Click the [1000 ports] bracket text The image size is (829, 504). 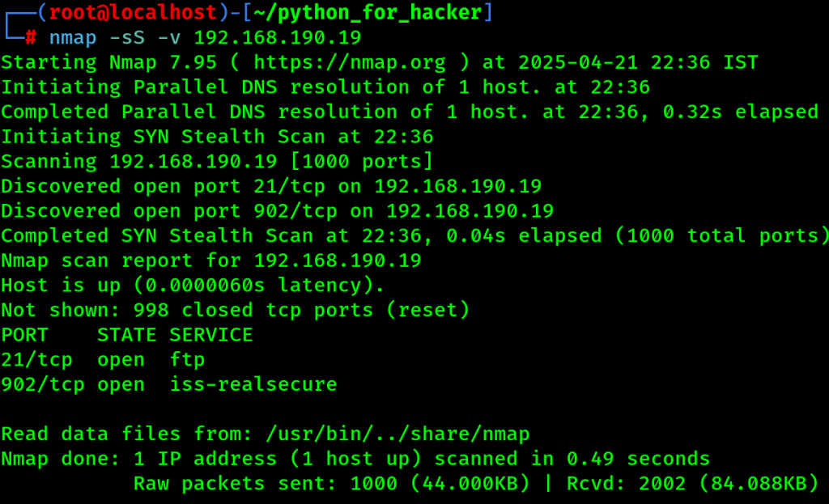click(362, 162)
